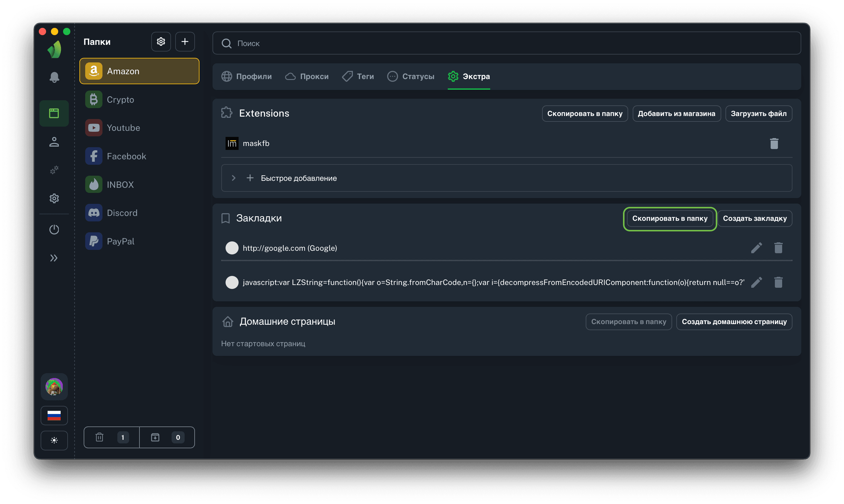844x504 pixels.
Task: Expand the Быстрое добавление section
Action: (233, 178)
